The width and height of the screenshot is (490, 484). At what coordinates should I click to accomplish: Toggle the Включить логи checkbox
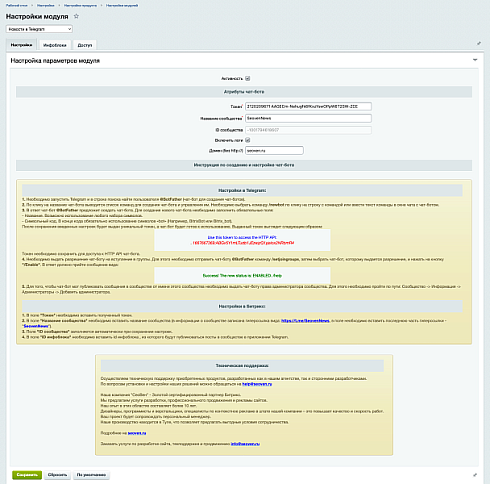(x=248, y=140)
